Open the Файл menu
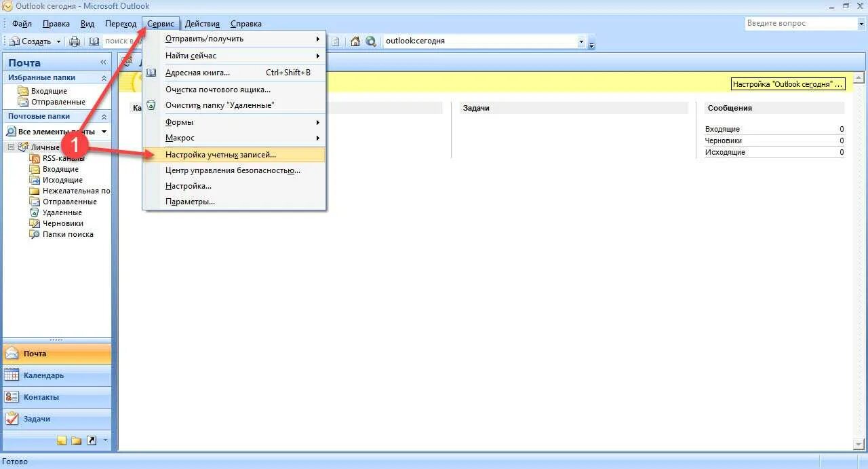Screen dimensions: 868x469 coord(22,24)
